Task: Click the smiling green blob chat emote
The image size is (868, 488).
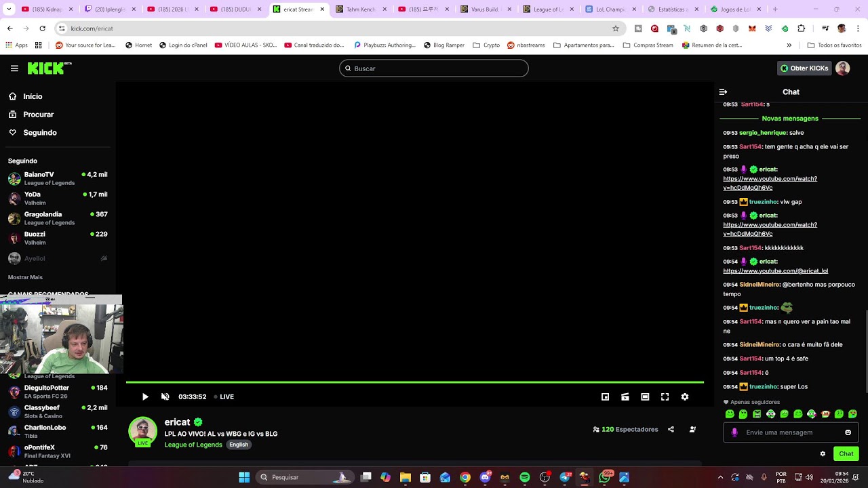Action: click(730, 414)
